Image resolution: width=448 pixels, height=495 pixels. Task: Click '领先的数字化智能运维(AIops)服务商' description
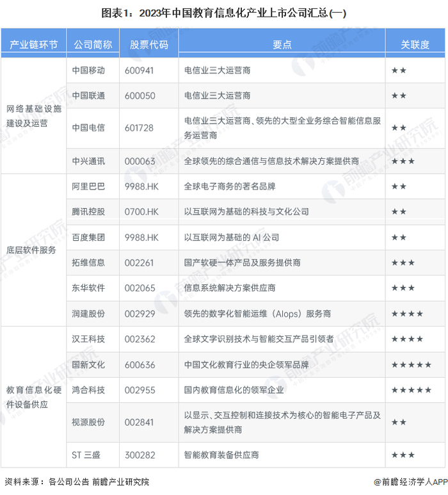[257, 314]
